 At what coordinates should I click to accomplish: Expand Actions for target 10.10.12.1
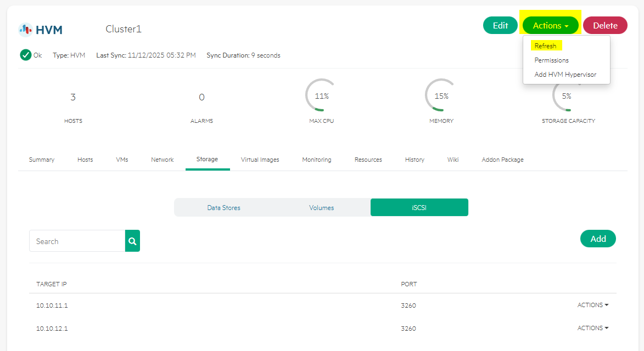point(593,328)
